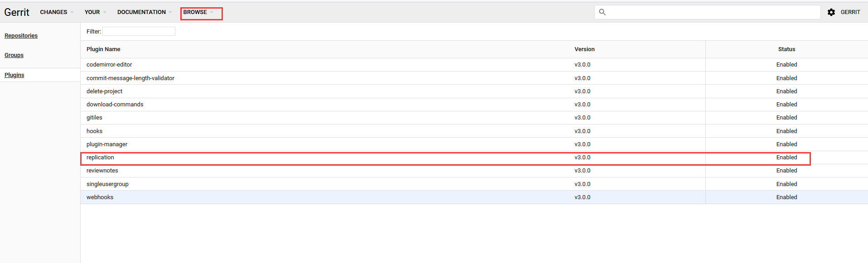Image resolution: width=868 pixels, height=263 pixels.
Task: Select the Plugins sidebar link
Action: 14,75
